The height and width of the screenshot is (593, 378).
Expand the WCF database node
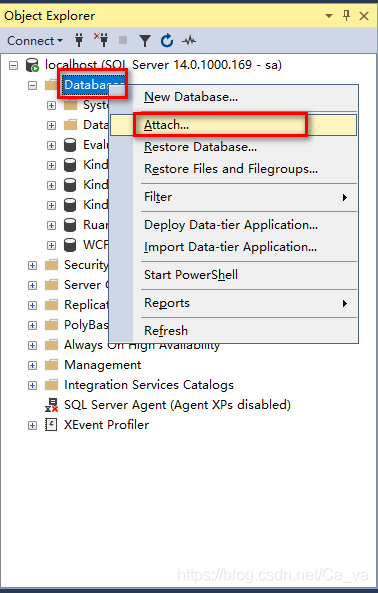tap(51, 246)
